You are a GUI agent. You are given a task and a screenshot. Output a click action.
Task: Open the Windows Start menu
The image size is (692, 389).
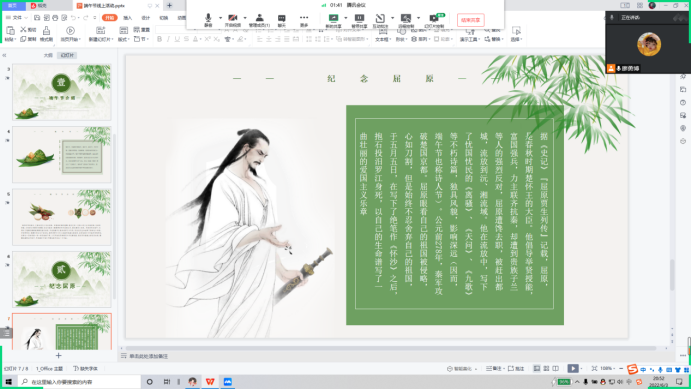click(8, 381)
